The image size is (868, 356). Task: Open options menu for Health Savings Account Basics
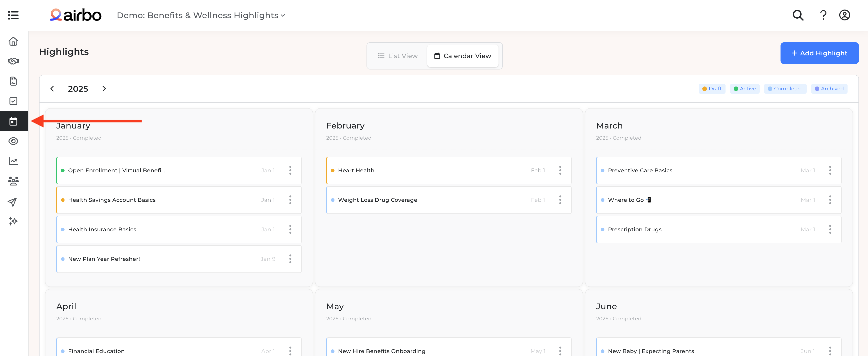tap(290, 200)
